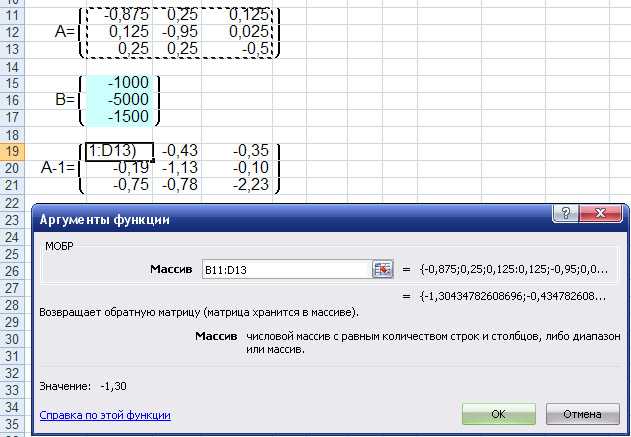Click the range selector icon beside Массив field
Image resolution: width=631 pixels, height=437 pixels.
(382, 269)
